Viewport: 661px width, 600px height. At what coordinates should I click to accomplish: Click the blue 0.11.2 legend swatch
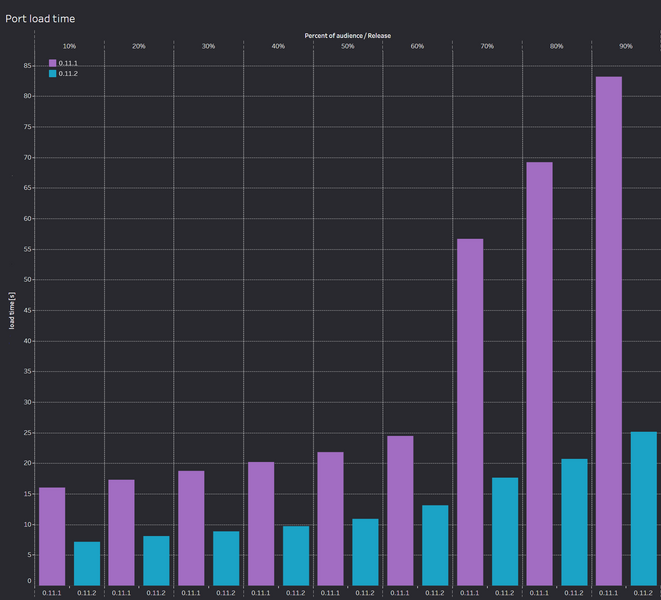pos(52,73)
